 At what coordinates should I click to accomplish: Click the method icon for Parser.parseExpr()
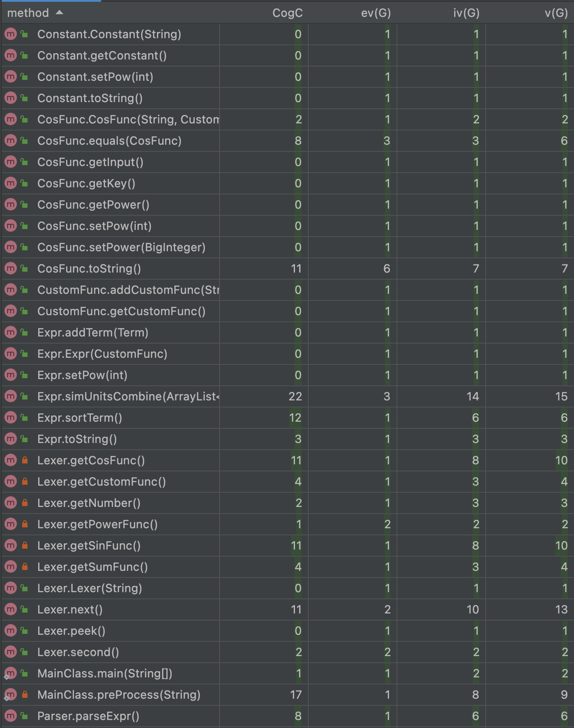(11, 716)
